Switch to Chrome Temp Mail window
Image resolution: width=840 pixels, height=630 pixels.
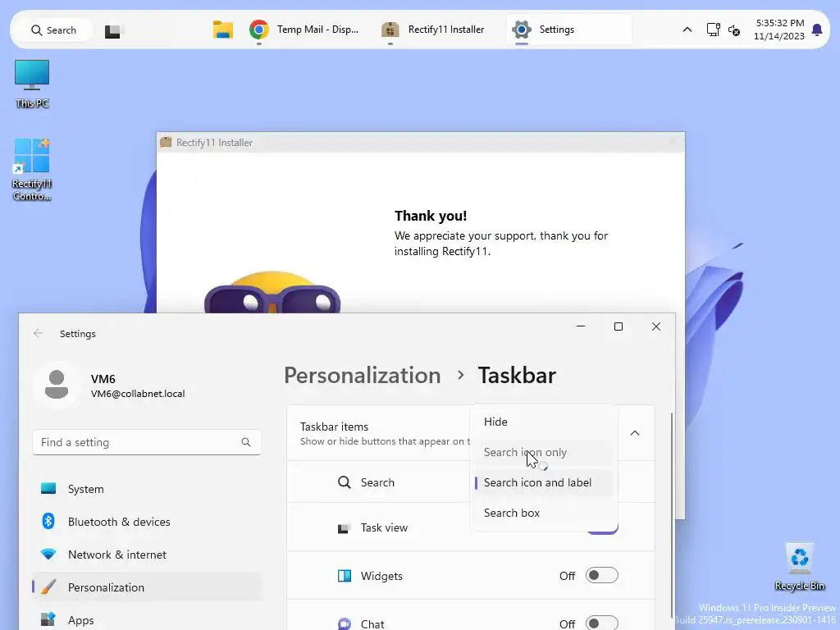pos(304,30)
